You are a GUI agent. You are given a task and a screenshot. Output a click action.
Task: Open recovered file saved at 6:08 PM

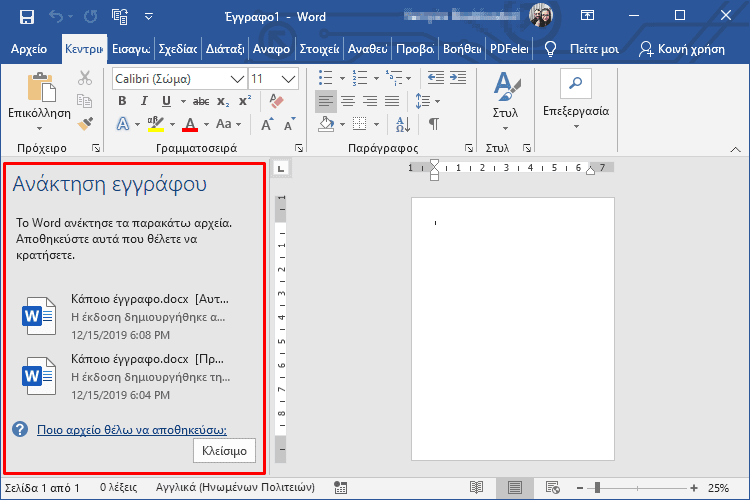click(x=127, y=317)
